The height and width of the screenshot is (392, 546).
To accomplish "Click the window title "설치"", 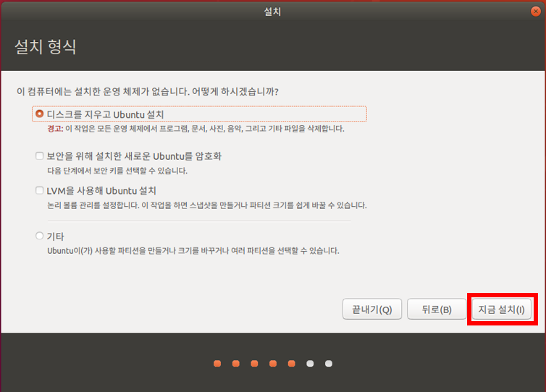I will tap(272, 12).
